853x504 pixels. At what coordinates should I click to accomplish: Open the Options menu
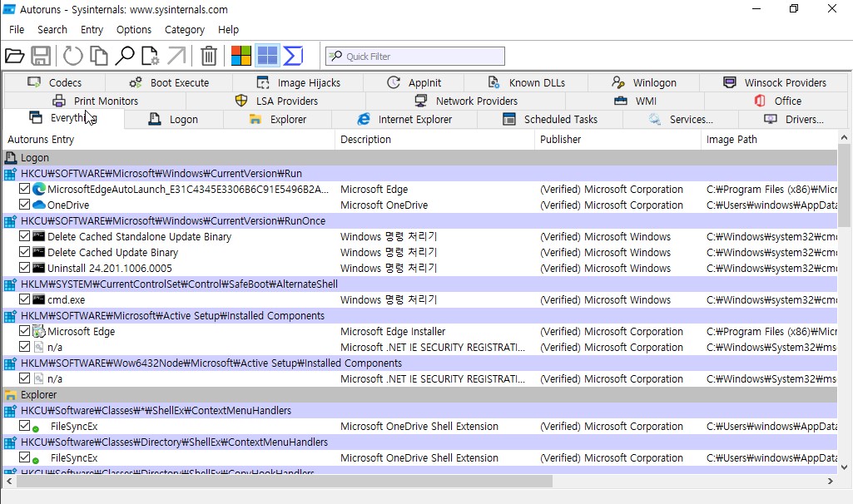pyautogui.click(x=134, y=30)
